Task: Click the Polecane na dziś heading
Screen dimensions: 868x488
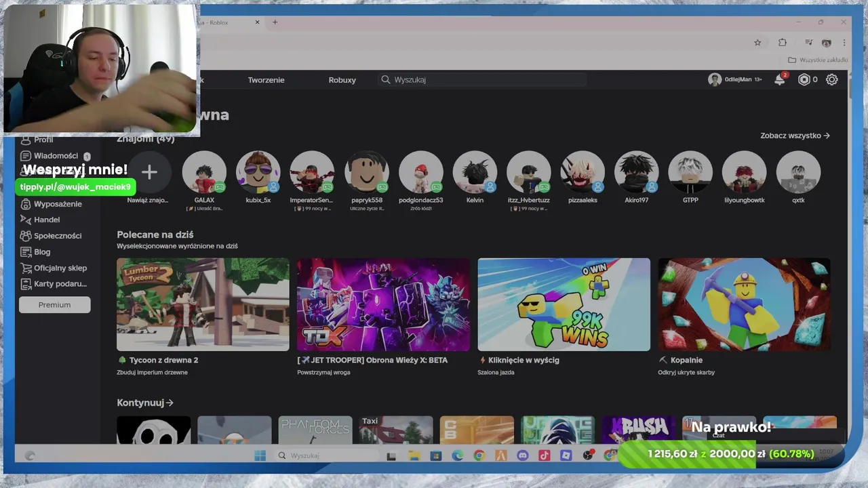Action: coord(155,235)
